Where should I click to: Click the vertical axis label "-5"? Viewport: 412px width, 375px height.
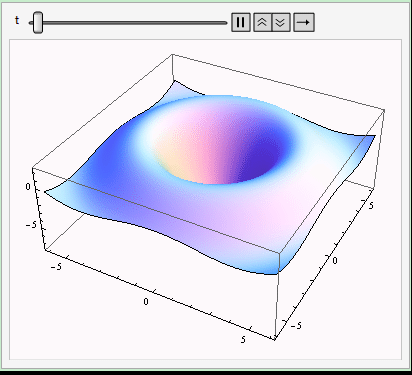pos(31,225)
